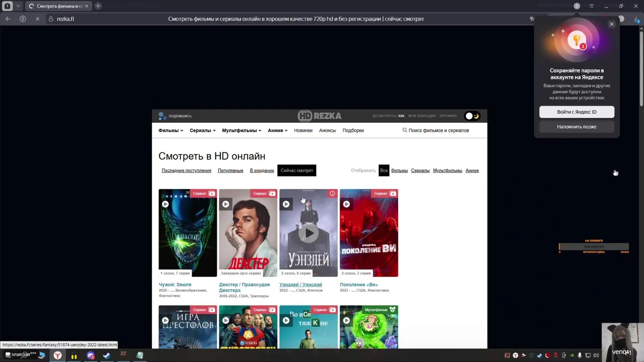The height and width of the screenshot is (362, 644).
Task: Open the Новинки menu item
Action: tap(303, 130)
